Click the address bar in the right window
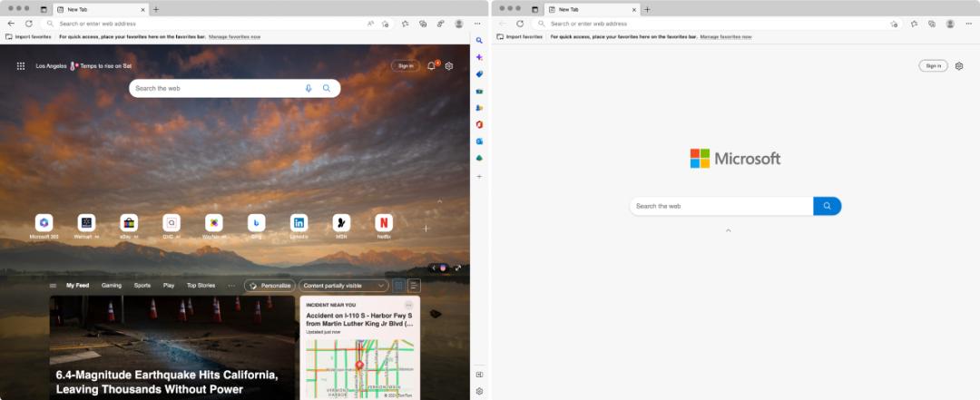The image size is (980, 400). coord(716,24)
